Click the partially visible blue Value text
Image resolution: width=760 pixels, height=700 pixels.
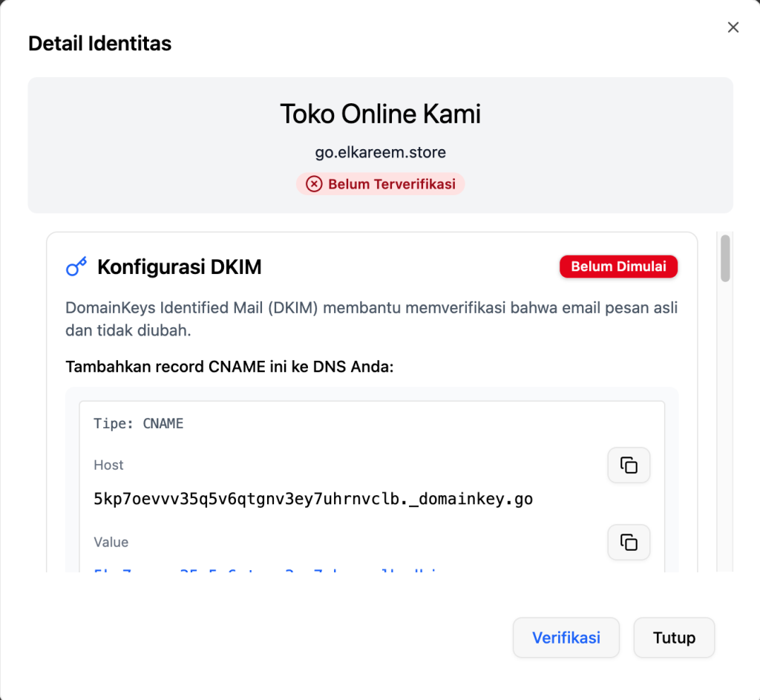(x=267, y=569)
